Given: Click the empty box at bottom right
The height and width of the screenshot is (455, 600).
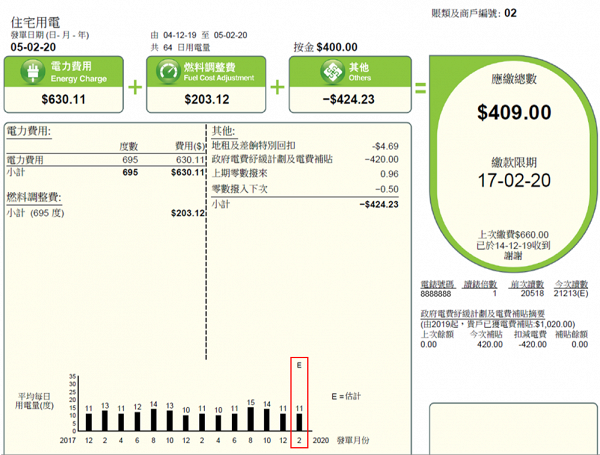Looking at the screenshot, I should tap(513, 429).
